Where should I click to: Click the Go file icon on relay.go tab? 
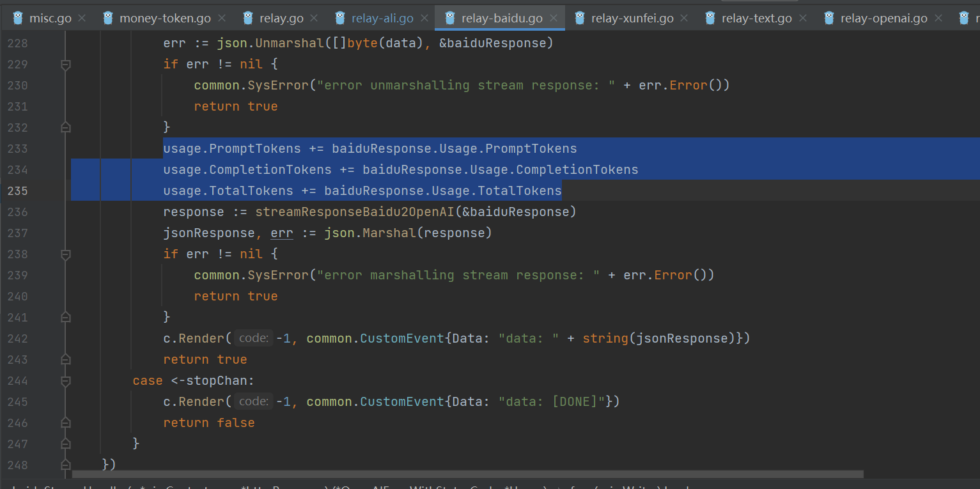247,17
